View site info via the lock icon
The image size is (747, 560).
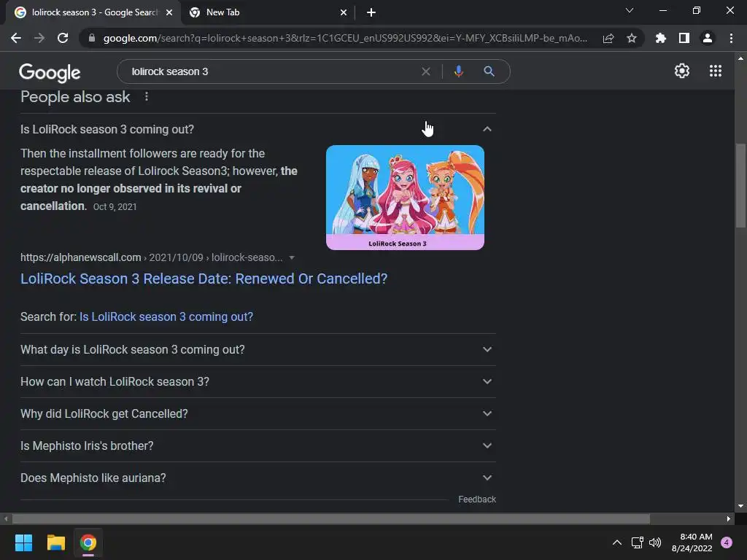coord(92,38)
